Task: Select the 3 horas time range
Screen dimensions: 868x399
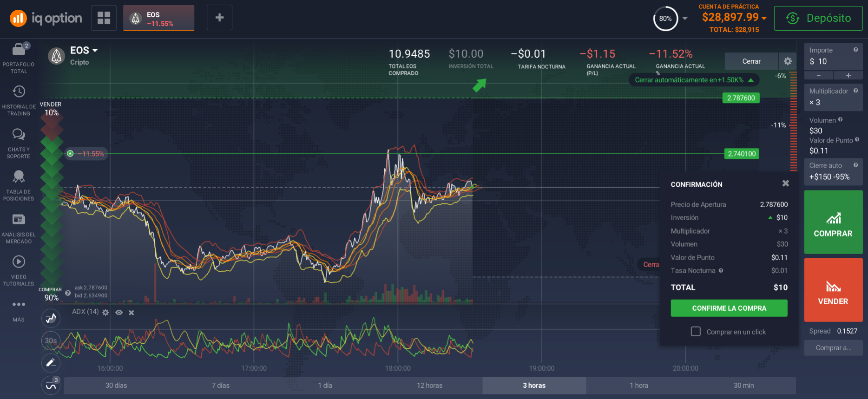Action: point(534,386)
